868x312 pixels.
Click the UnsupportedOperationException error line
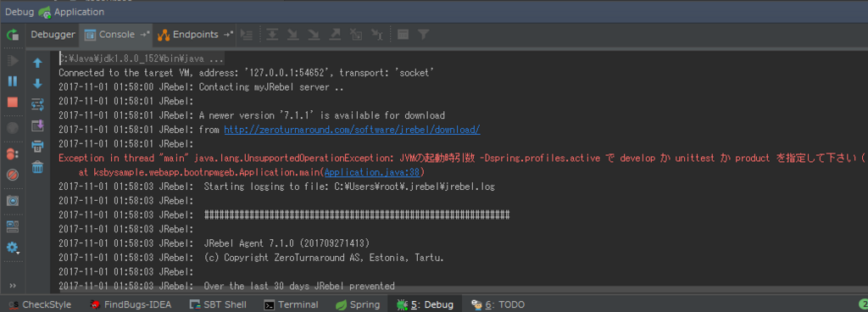(x=462, y=159)
